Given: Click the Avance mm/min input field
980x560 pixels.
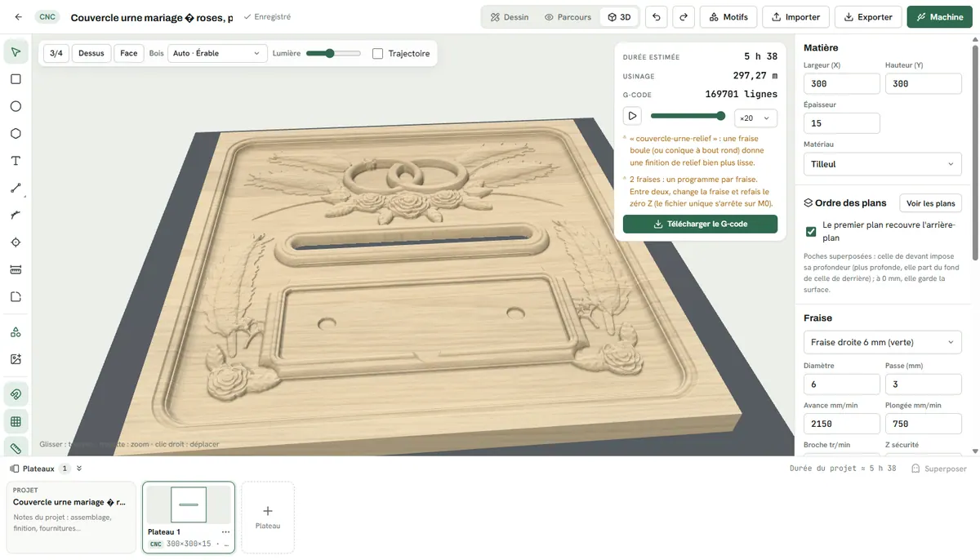Looking at the screenshot, I should tap(842, 424).
